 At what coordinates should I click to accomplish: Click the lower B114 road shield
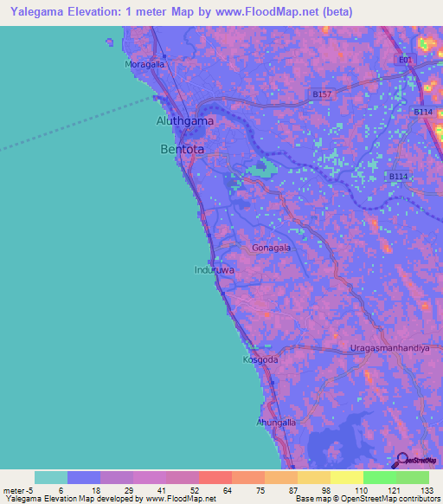[398, 176]
